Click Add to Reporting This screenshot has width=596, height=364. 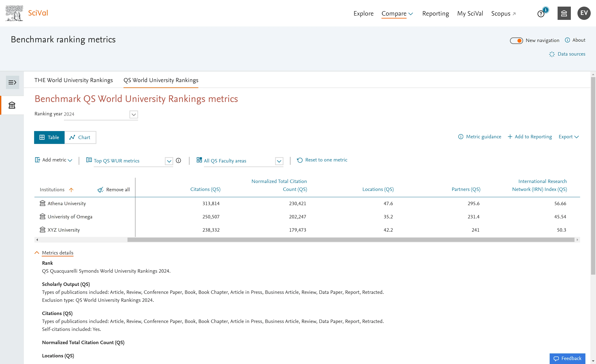click(x=530, y=137)
